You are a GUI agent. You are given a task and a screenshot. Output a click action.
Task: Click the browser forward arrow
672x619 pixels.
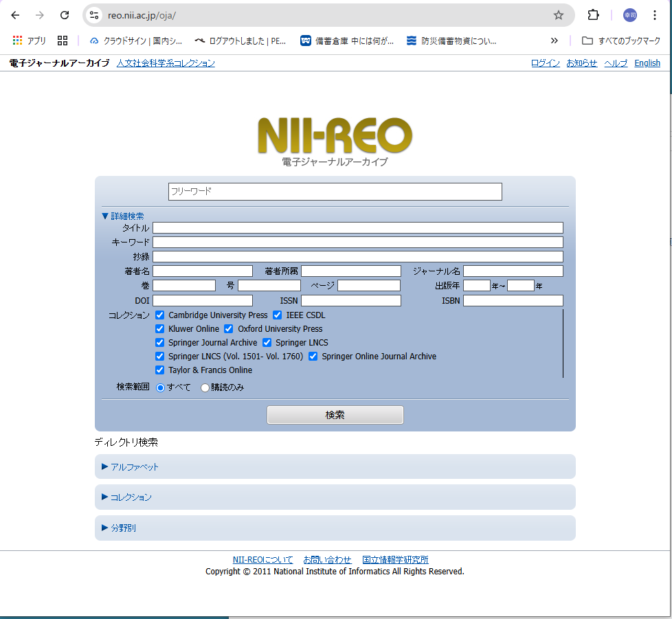tap(40, 15)
